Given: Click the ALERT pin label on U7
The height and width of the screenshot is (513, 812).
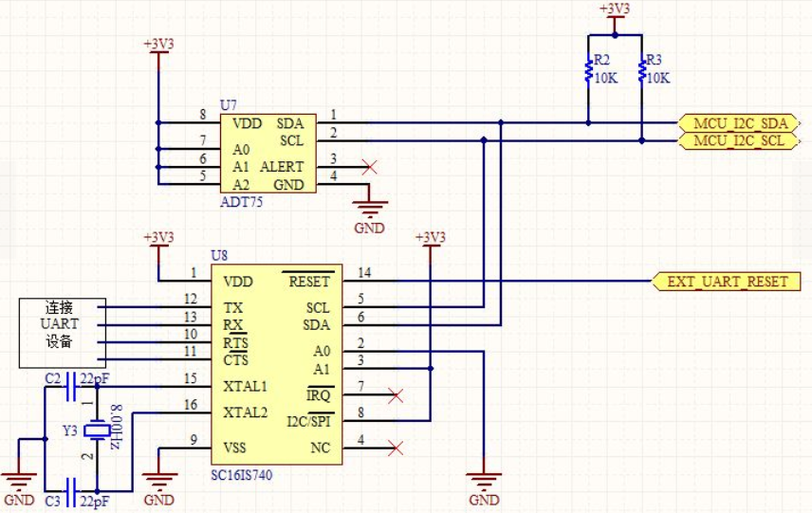Looking at the screenshot, I should [x=282, y=167].
